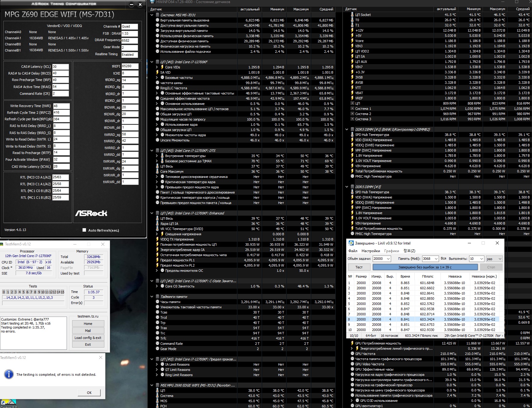Open the Выполнять count dropdown in LinX
The height and width of the screenshot is (408, 532).
(x=482, y=259)
